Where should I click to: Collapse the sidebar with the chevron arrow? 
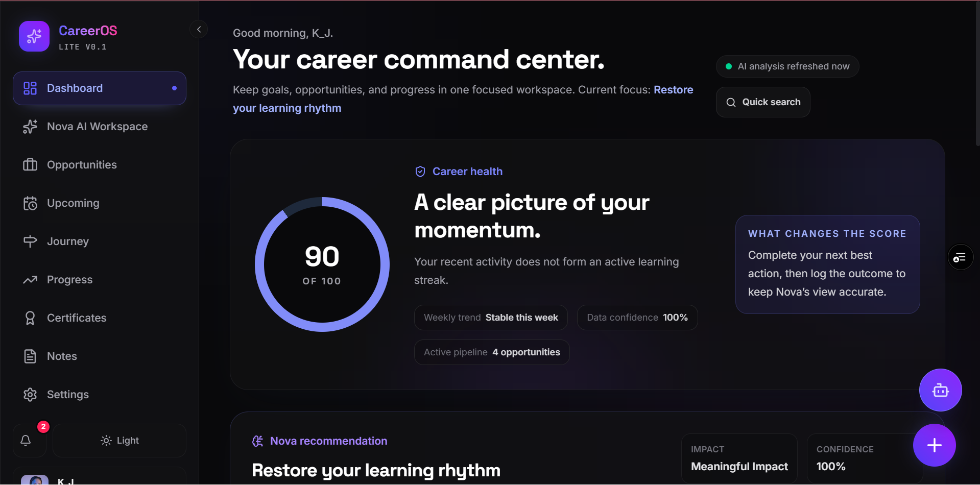[x=199, y=29]
